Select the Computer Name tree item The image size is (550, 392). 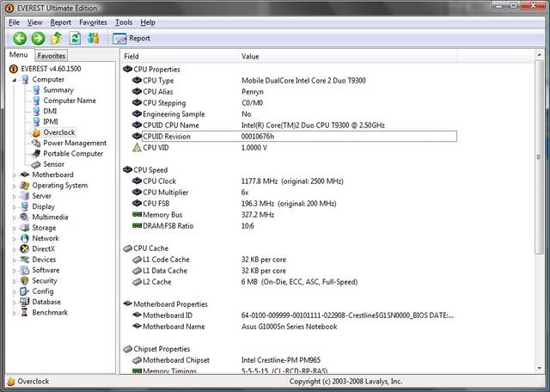click(70, 101)
